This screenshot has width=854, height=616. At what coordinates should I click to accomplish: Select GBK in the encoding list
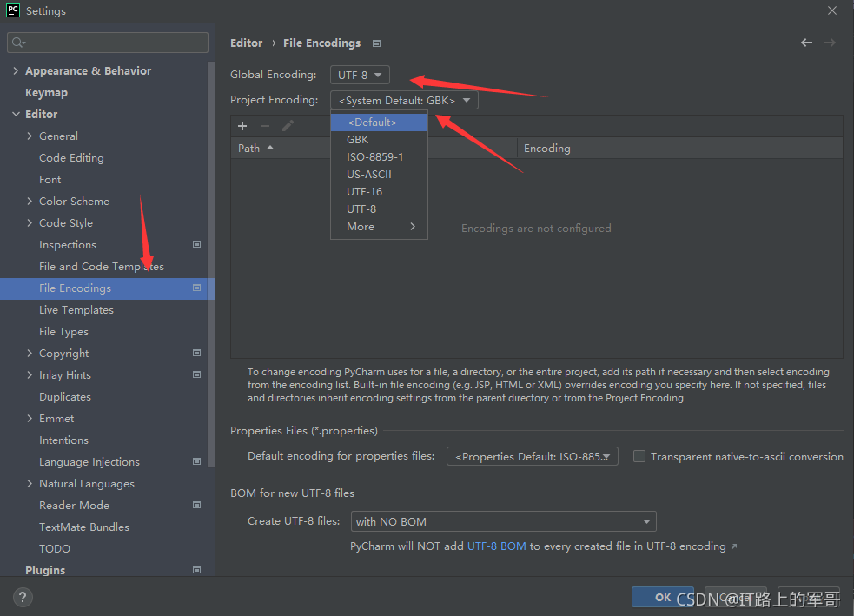click(x=379, y=139)
